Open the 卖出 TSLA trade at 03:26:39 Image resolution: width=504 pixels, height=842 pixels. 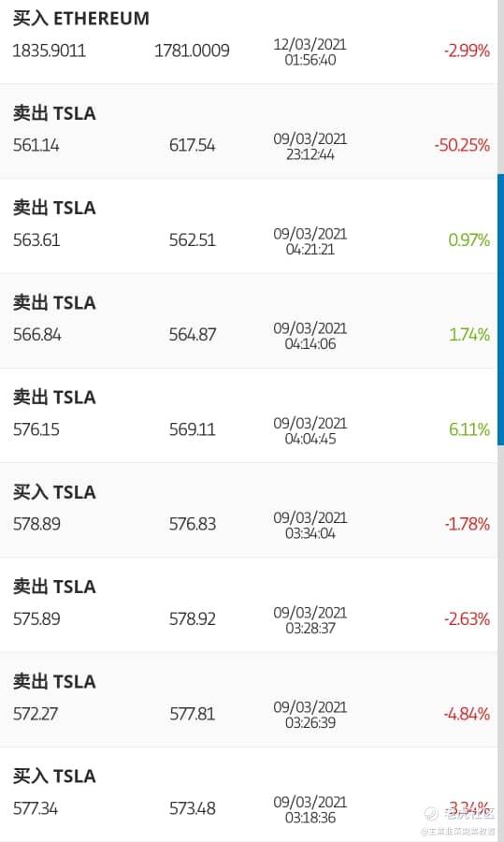tap(249, 699)
